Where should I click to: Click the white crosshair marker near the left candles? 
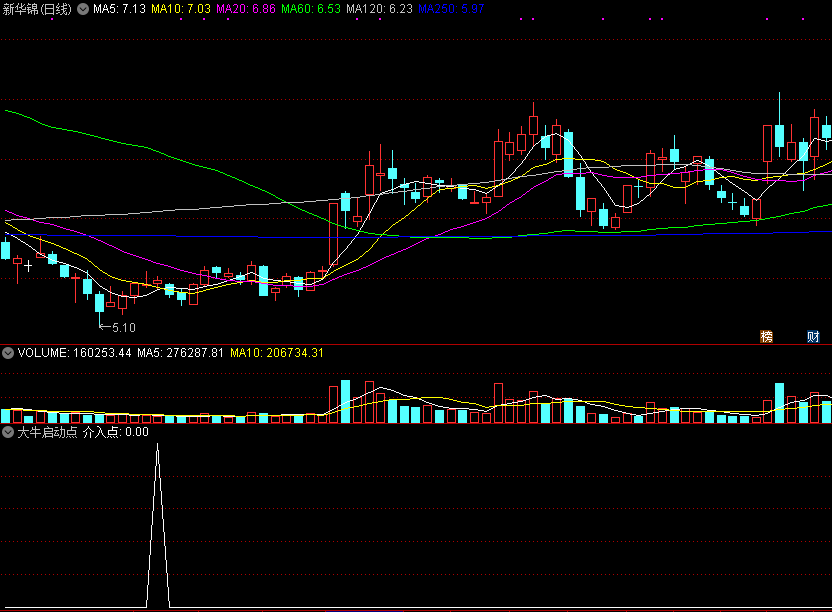pos(28,266)
